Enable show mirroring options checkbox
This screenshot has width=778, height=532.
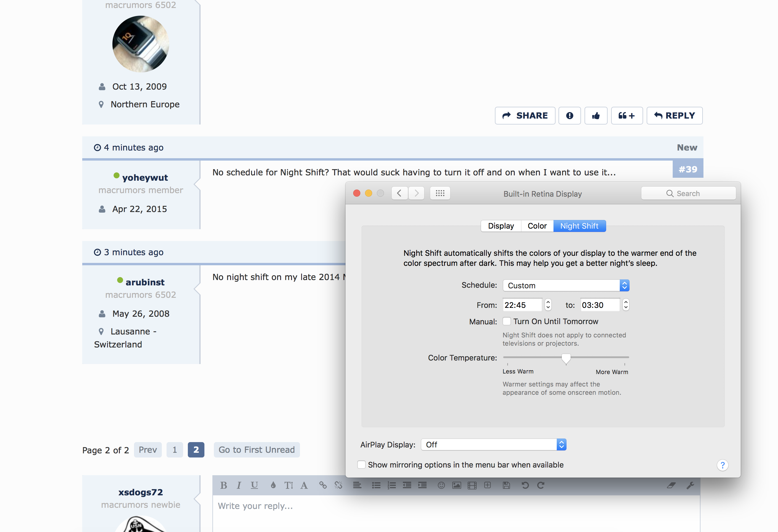coord(361,464)
